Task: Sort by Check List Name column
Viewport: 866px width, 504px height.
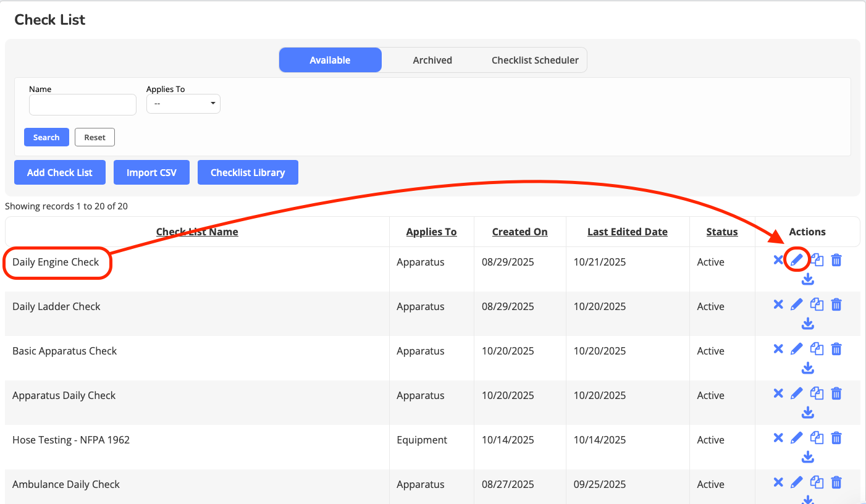Action: point(197,232)
